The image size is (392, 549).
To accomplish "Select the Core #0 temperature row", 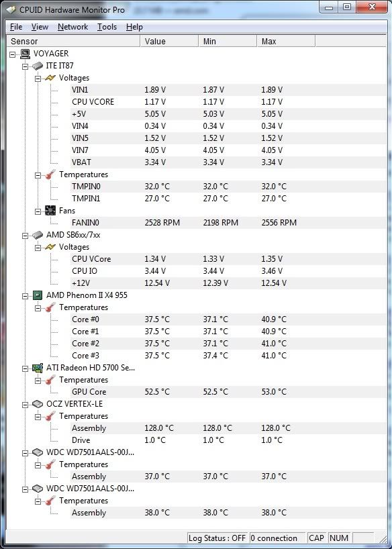I will tap(228, 319).
